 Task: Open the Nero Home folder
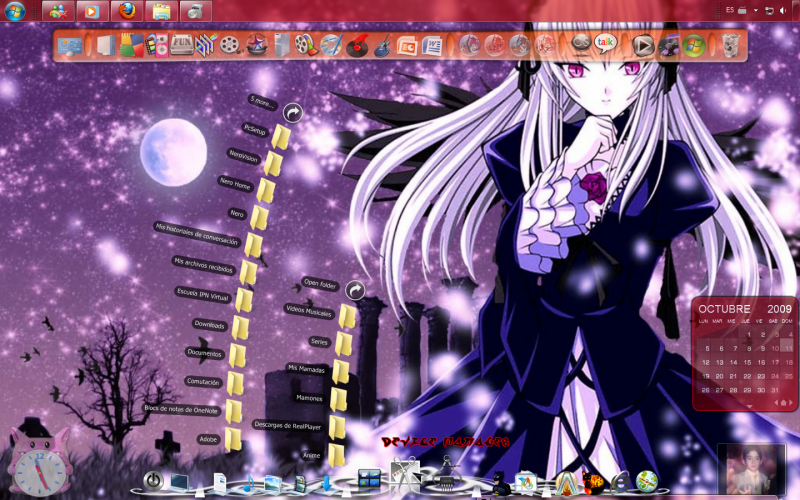(x=265, y=191)
